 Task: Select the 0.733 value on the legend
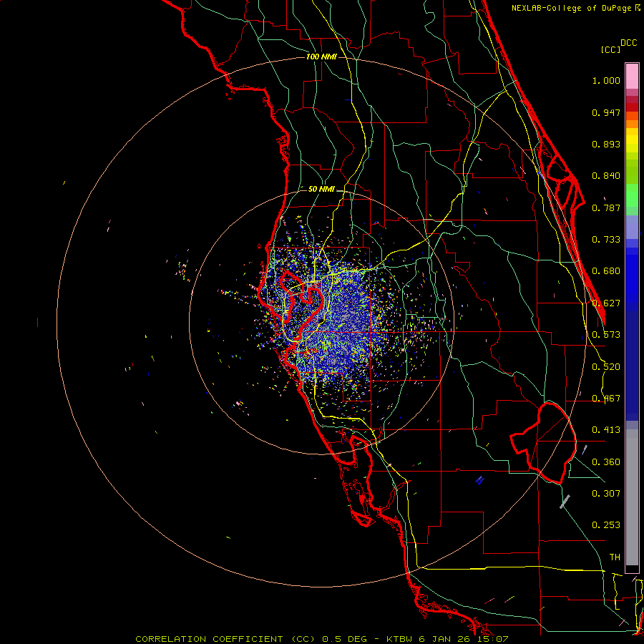coord(606,240)
